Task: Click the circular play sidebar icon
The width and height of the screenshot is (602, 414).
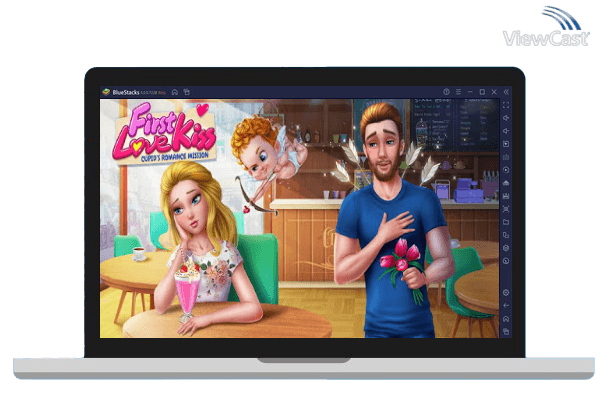Action: [506, 170]
